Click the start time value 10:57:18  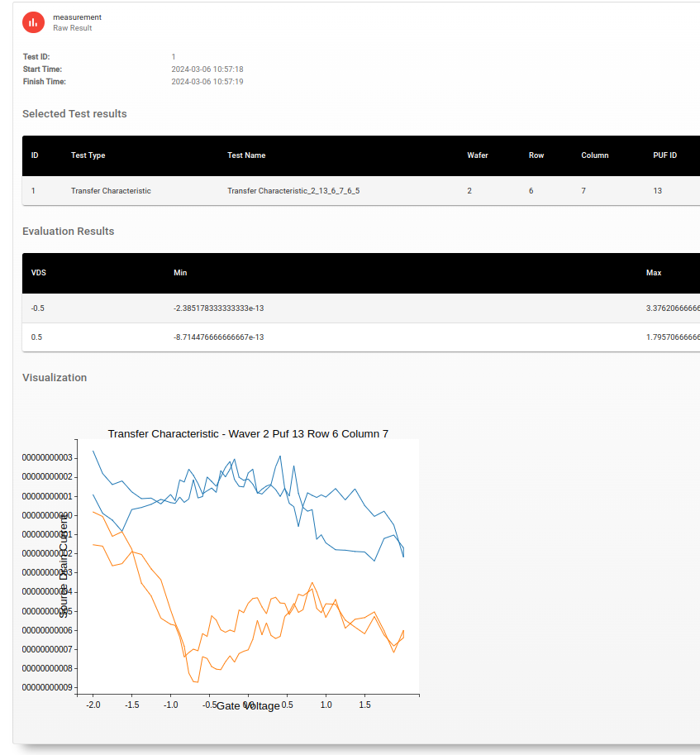point(207,69)
